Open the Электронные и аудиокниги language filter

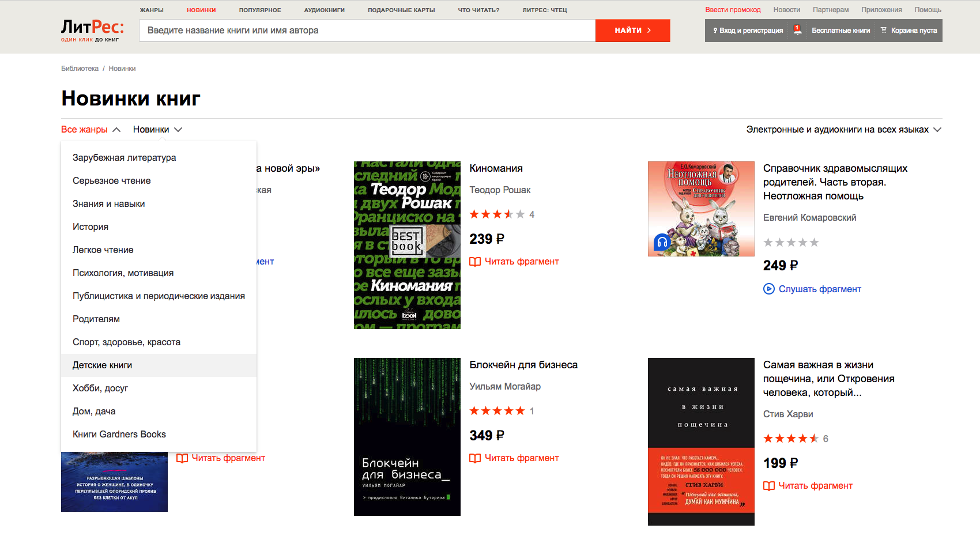click(x=843, y=130)
